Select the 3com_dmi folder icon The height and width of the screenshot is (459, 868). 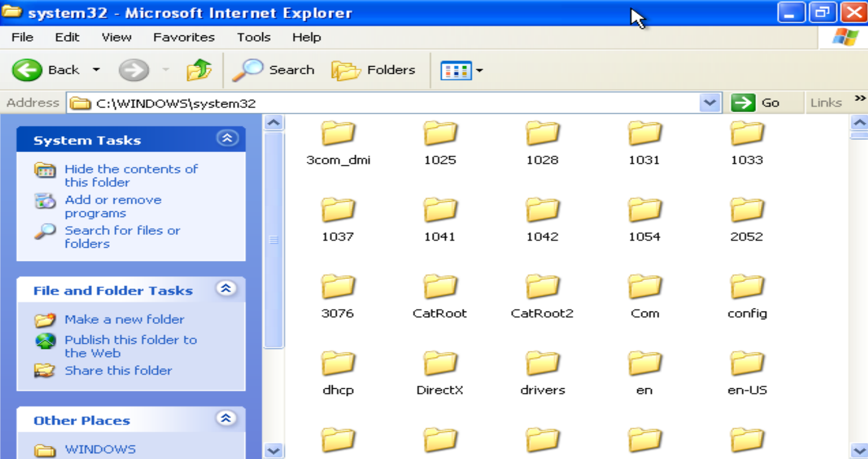pyautogui.click(x=338, y=134)
